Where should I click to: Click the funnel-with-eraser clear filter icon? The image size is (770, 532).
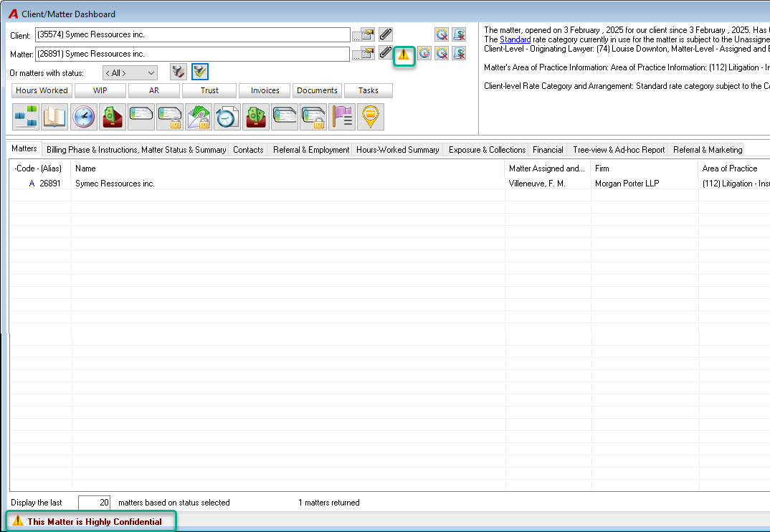179,72
